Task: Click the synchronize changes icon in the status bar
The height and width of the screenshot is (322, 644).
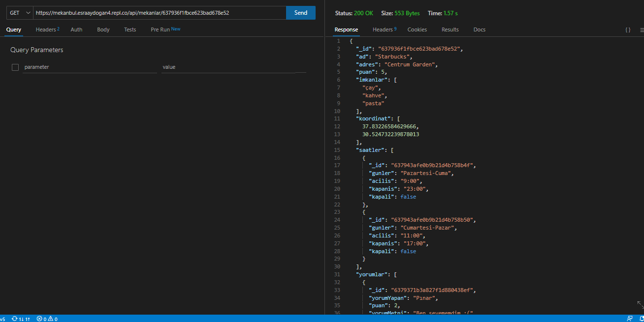Action: coord(14,319)
